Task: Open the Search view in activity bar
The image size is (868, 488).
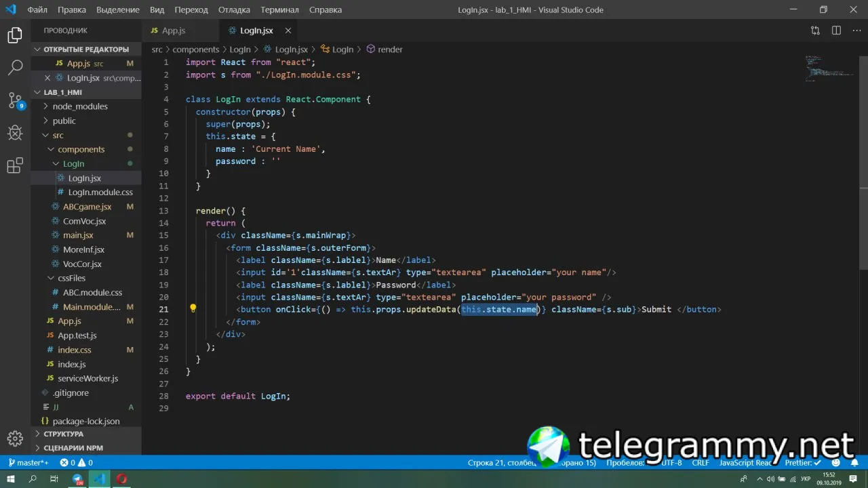Action: coord(15,68)
